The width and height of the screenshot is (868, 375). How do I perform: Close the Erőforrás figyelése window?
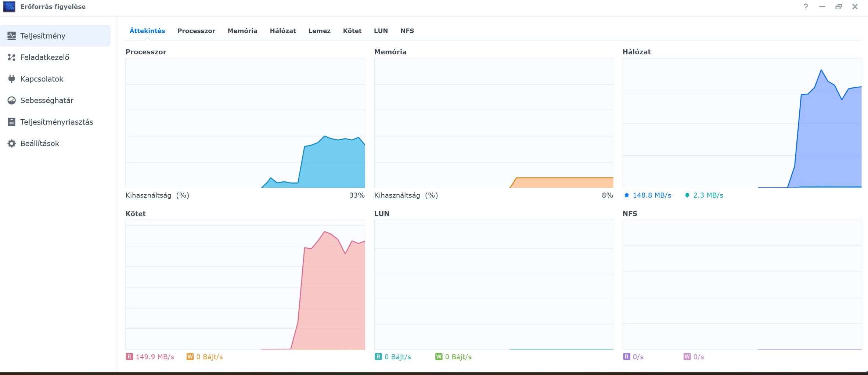[855, 7]
